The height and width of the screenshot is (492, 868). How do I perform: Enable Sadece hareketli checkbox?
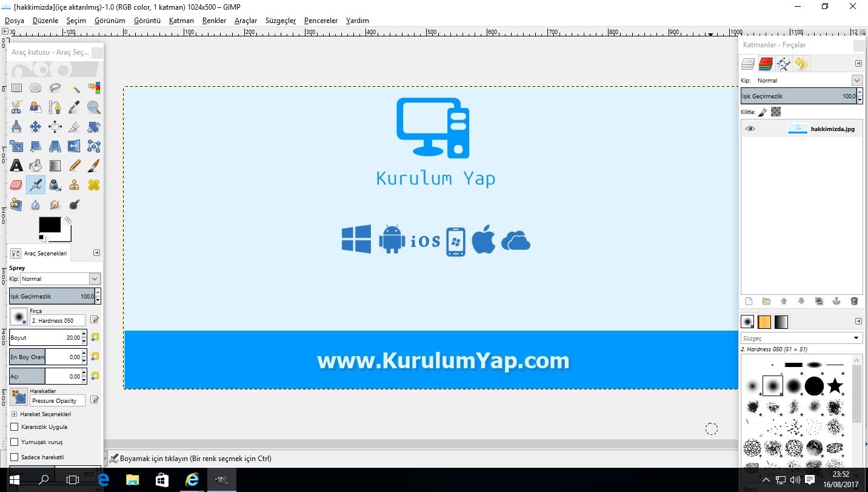[x=15, y=457]
